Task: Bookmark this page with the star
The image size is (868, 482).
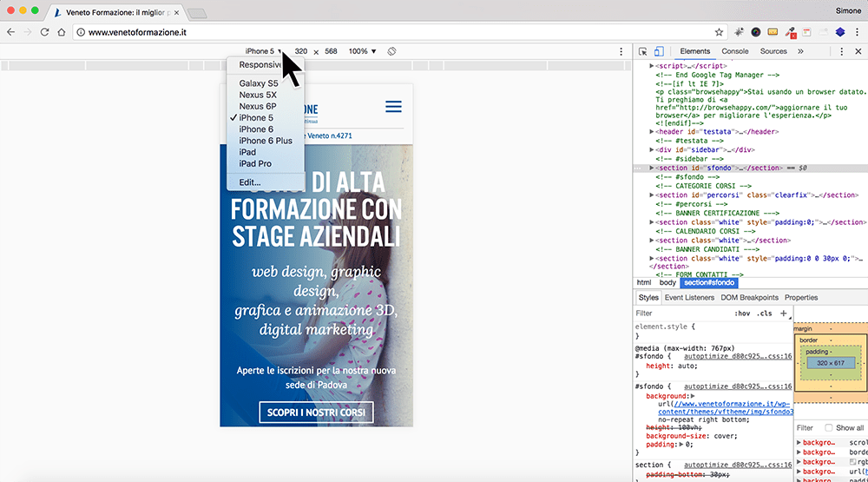Action: (x=719, y=32)
